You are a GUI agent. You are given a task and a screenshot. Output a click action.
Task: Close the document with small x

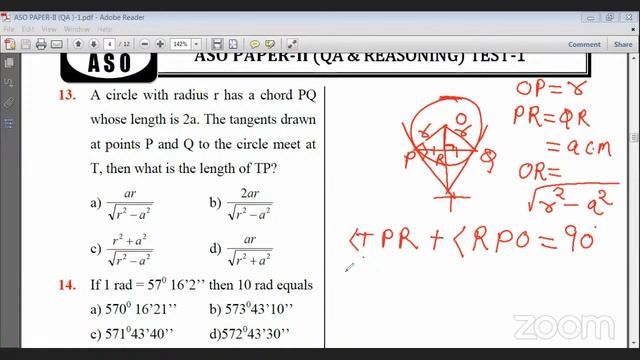(x=633, y=29)
